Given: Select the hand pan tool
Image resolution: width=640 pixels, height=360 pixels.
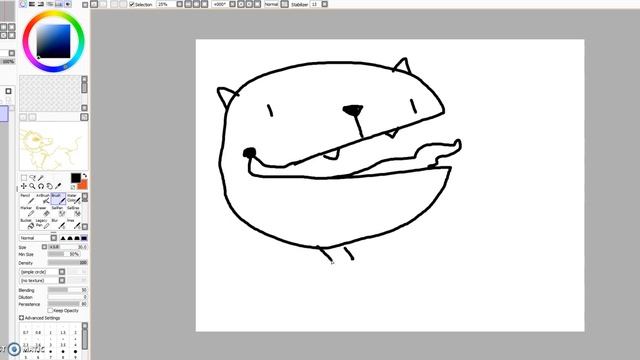Looking at the screenshot, I should coord(49,186).
